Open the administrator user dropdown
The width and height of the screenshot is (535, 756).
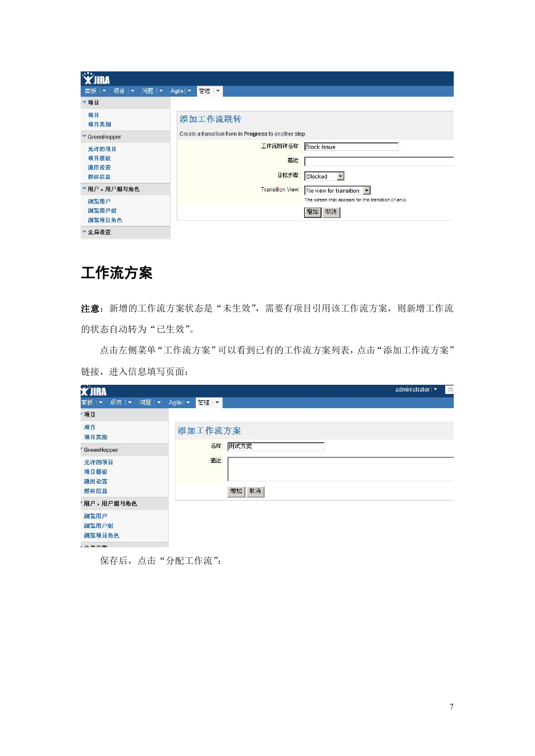point(416,390)
